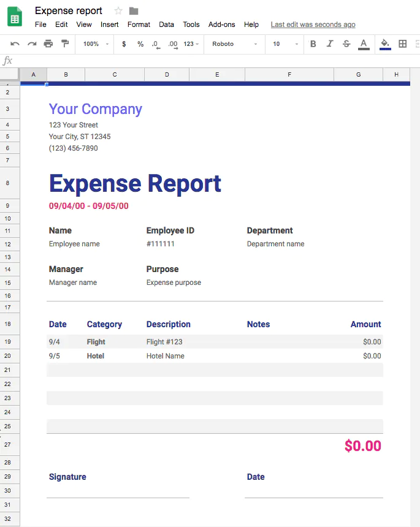The height and width of the screenshot is (527, 420).
Task: Open the Edit menu
Action: click(61, 25)
